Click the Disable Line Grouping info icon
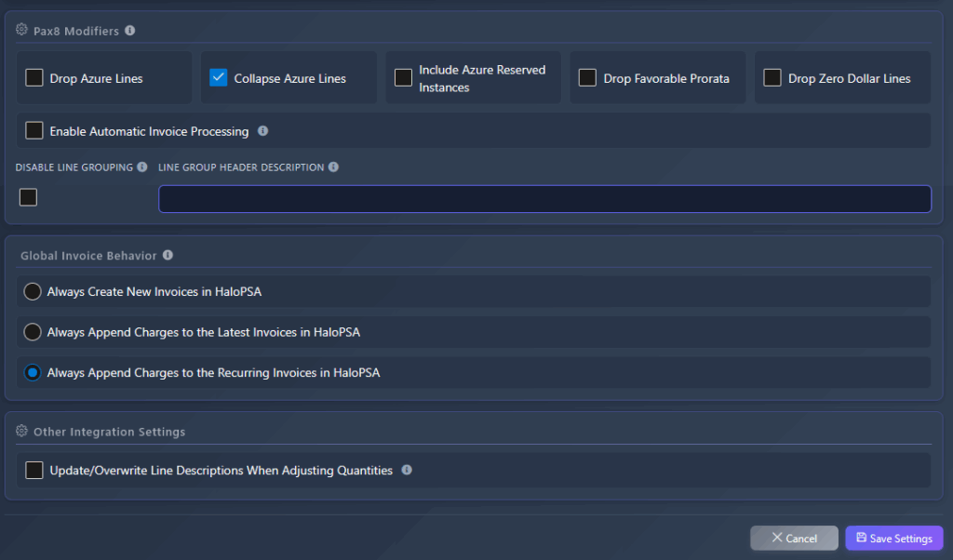 (x=142, y=167)
